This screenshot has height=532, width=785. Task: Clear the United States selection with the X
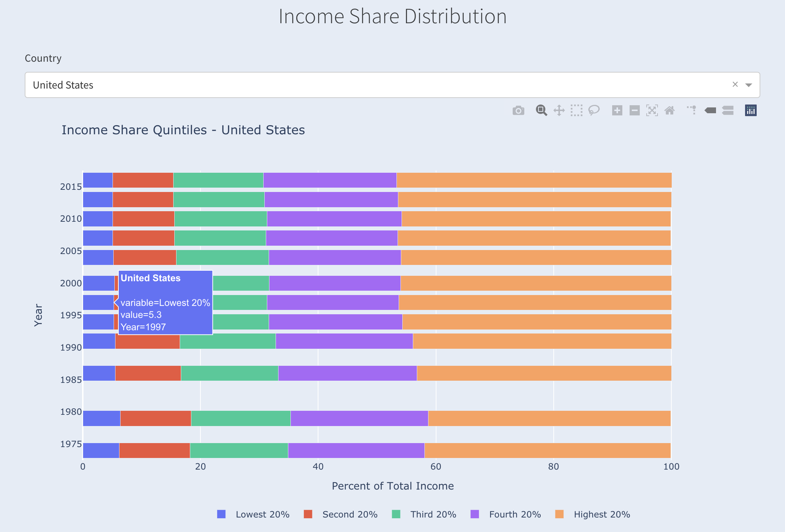click(x=735, y=85)
